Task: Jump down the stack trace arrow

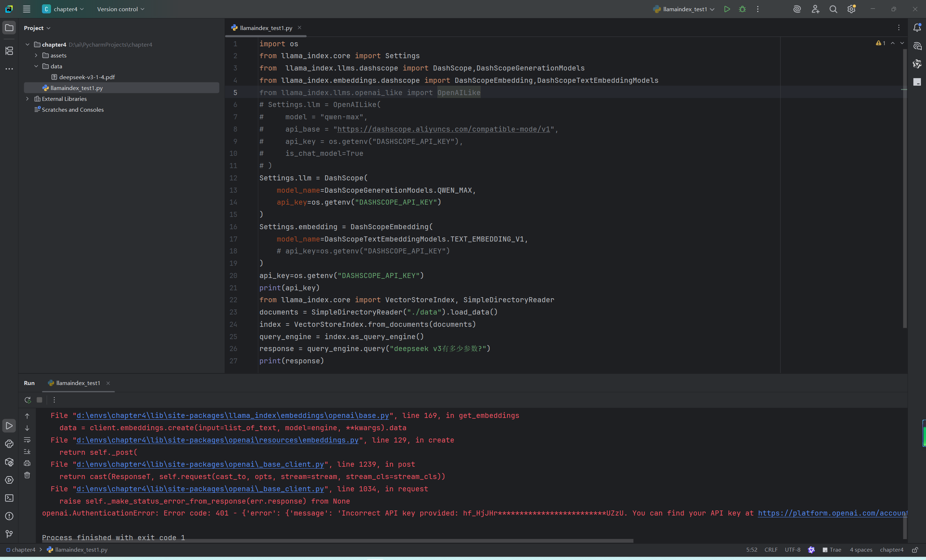Action: [27, 428]
